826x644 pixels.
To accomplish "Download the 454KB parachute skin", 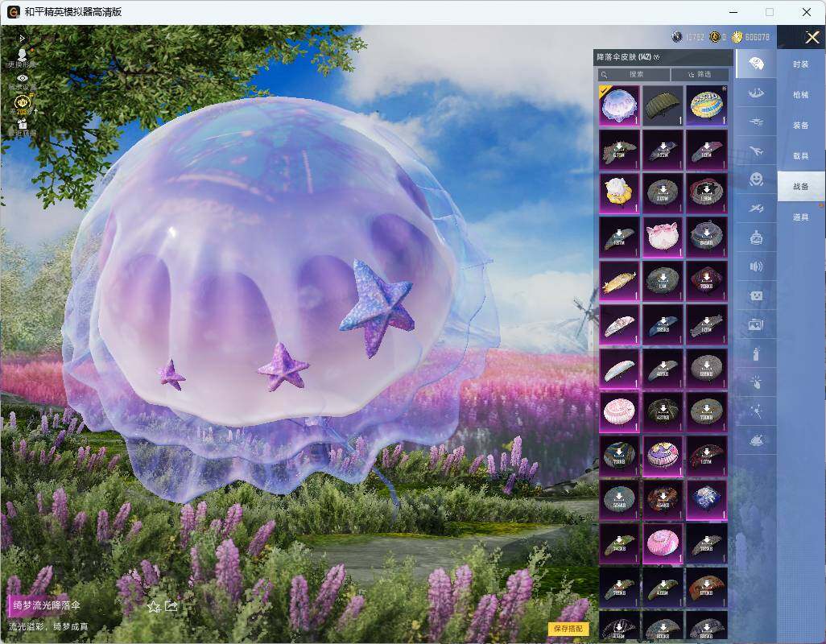I will [663, 499].
